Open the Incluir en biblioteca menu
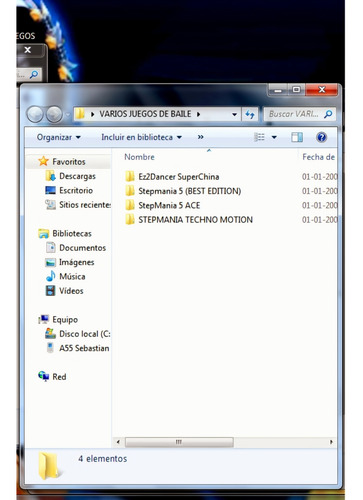Screen dimensions: 363x500 (141, 137)
